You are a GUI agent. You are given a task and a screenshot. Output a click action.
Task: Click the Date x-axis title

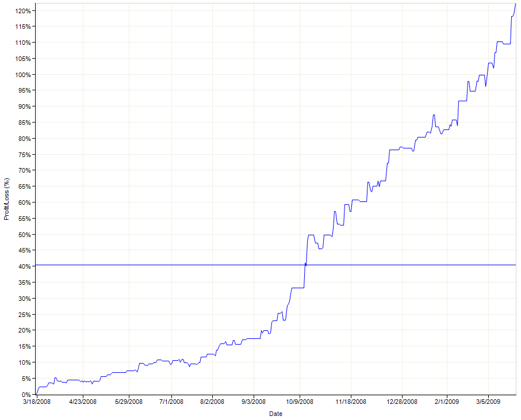(275, 413)
